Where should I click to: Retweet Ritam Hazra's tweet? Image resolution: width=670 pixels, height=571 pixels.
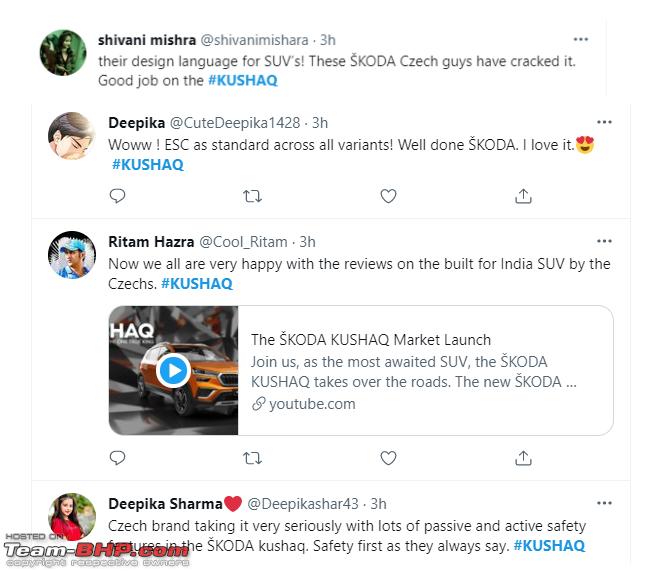252,458
